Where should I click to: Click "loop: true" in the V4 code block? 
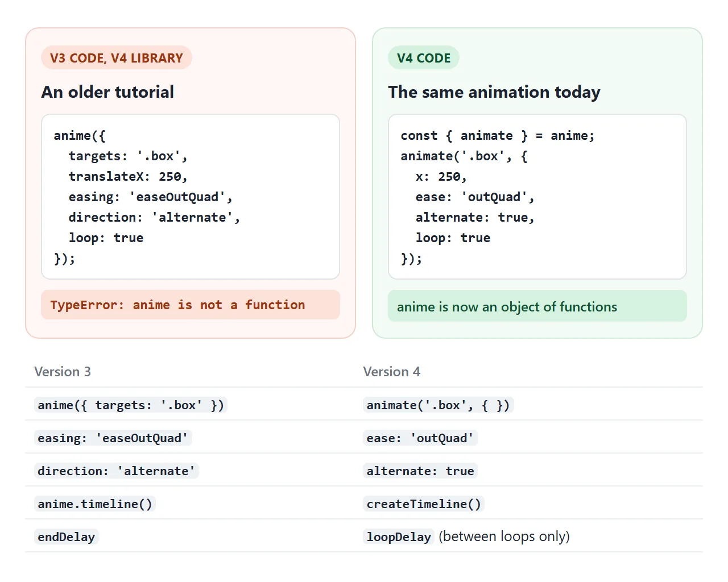(453, 238)
